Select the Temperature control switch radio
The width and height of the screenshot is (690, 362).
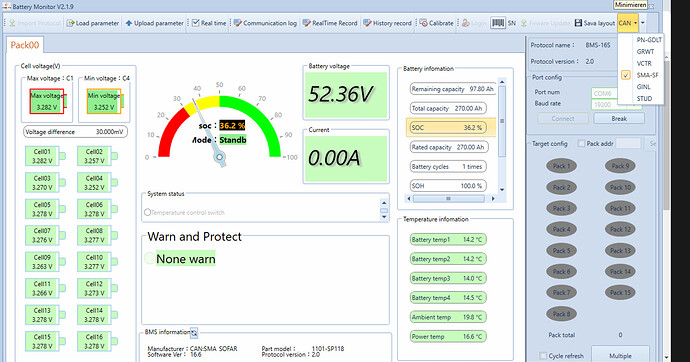pos(147,212)
